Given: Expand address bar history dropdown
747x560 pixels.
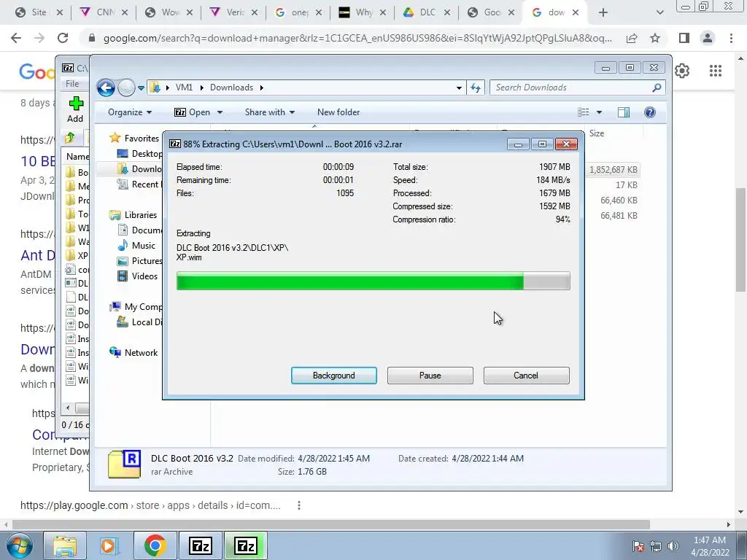Looking at the screenshot, I should (459, 87).
